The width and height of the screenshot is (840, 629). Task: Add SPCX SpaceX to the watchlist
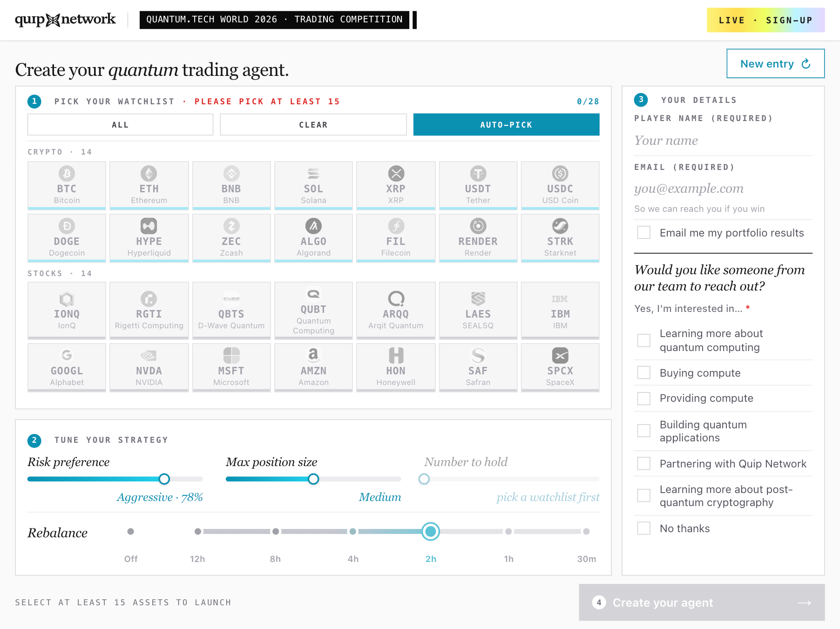[560, 367]
